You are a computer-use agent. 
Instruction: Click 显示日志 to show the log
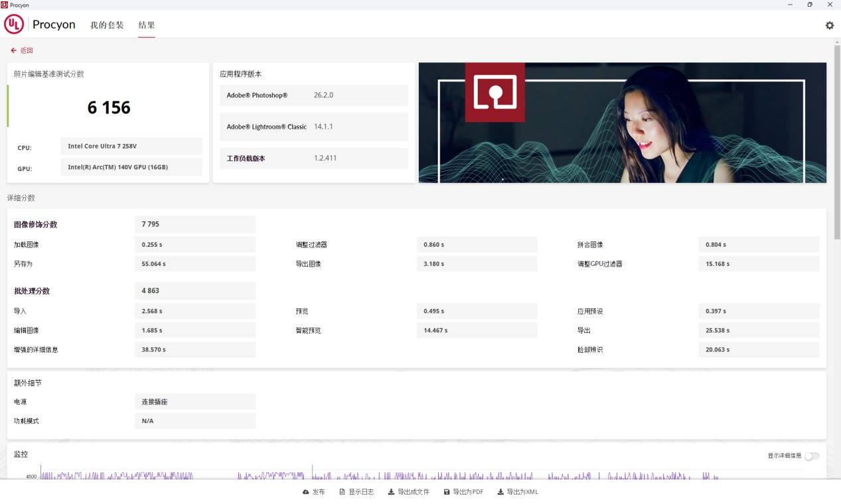356,492
